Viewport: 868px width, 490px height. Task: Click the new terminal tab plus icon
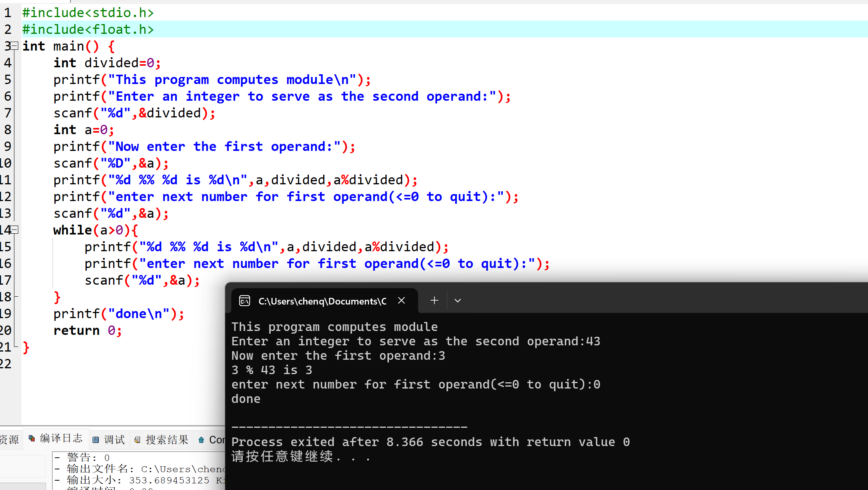pyautogui.click(x=433, y=301)
